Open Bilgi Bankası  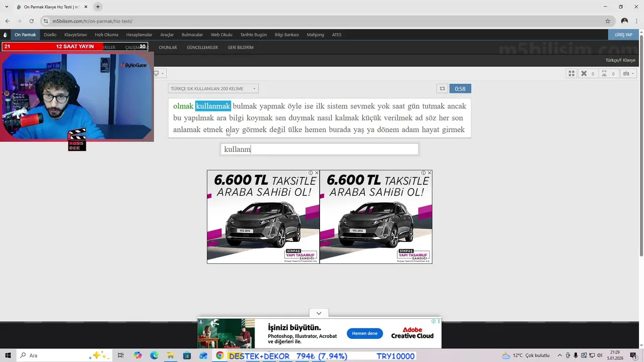point(287,35)
